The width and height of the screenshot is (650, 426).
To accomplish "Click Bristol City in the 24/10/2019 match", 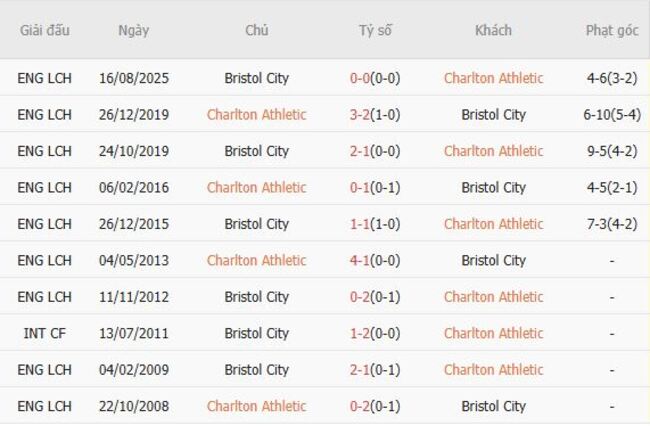I will point(256,151).
